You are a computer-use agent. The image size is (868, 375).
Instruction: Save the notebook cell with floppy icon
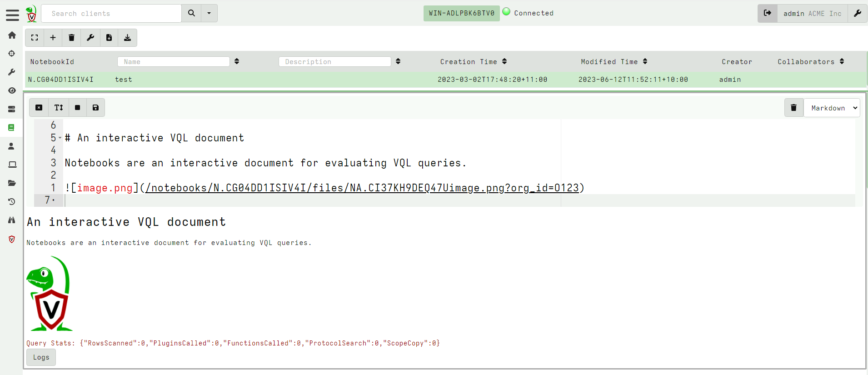[x=95, y=108]
